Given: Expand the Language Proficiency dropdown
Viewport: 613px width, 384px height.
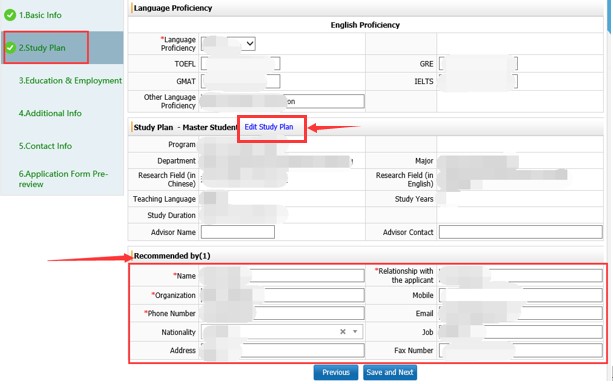Looking at the screenshot, I should click(228, 44).
